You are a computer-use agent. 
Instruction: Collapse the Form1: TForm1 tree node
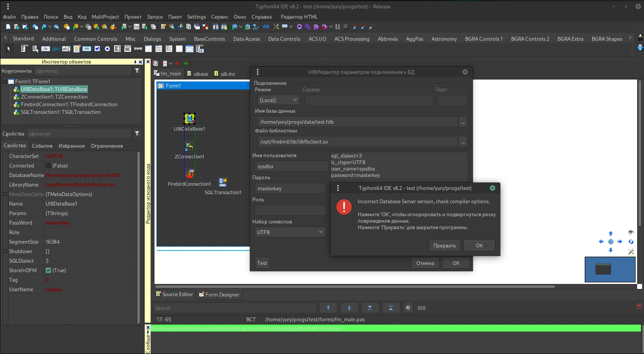5,81
